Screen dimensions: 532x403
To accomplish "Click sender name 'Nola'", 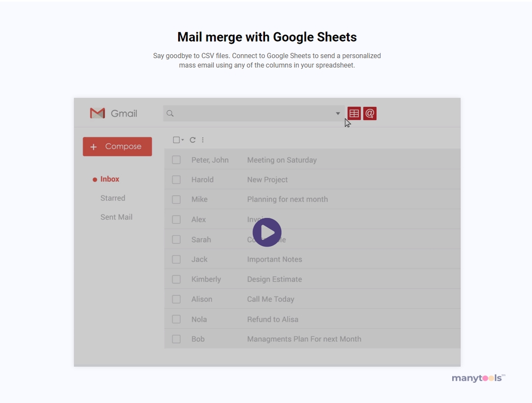I will tap(199, 319).
